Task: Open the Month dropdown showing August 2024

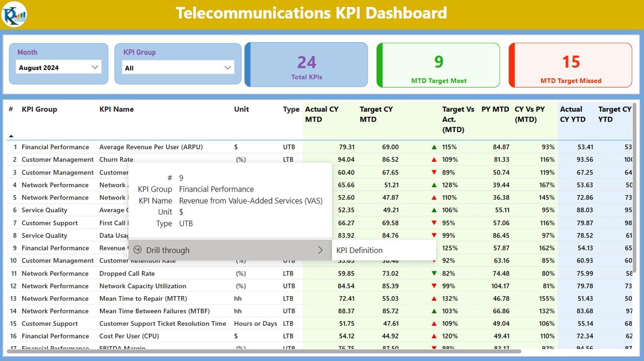Action: 58,67
